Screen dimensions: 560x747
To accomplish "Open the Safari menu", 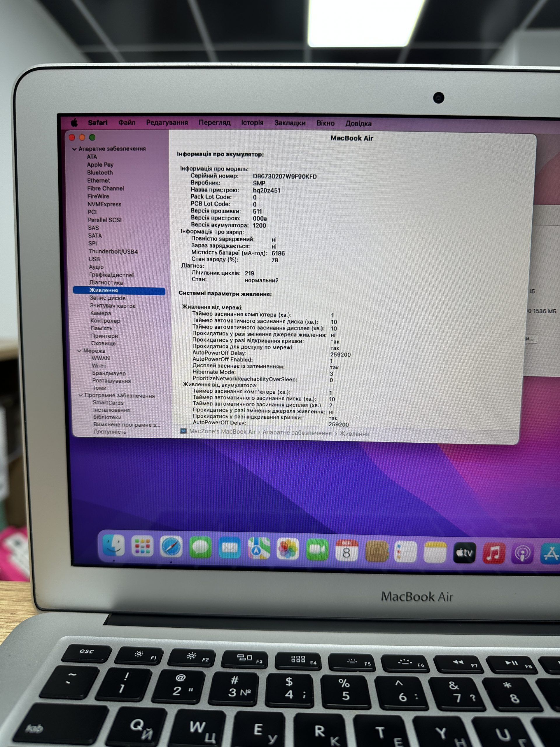I will 97,123.
